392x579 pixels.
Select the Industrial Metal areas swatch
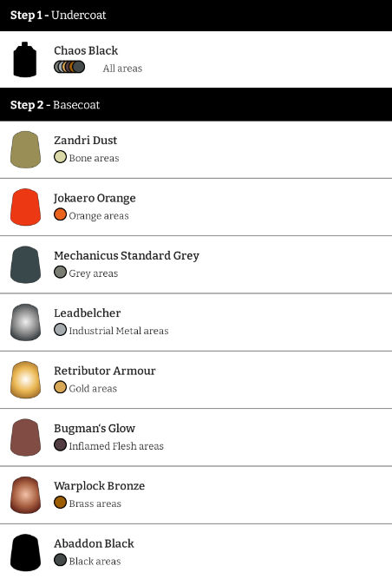pos(60,330)
